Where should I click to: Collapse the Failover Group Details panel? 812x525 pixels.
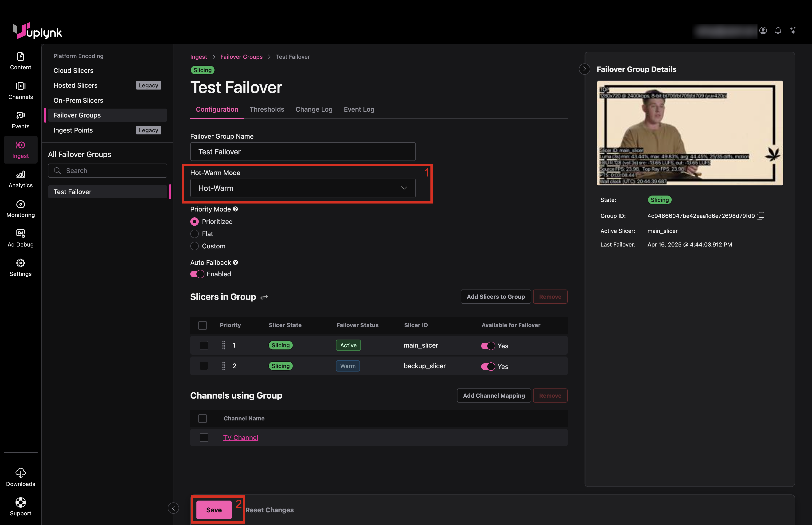click(584, 69)
